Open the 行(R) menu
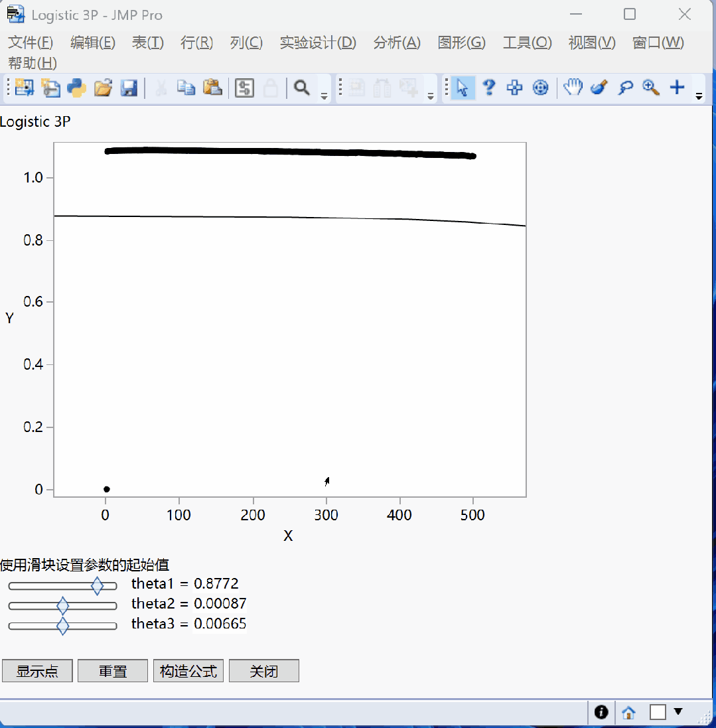This screenshot has height=728, width=716. [197, 42]
